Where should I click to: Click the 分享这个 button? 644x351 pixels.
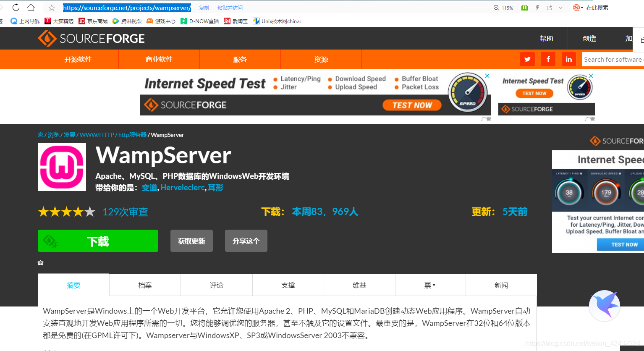246,241
